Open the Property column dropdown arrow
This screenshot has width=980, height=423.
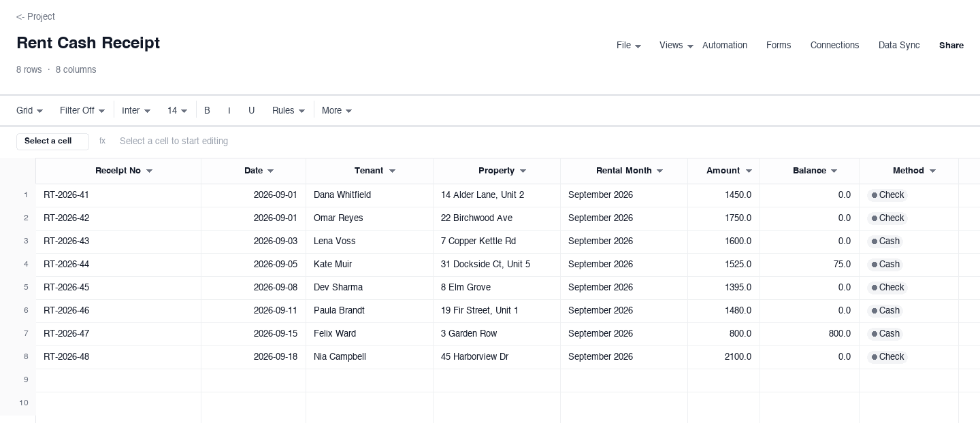tap(523, 171)
